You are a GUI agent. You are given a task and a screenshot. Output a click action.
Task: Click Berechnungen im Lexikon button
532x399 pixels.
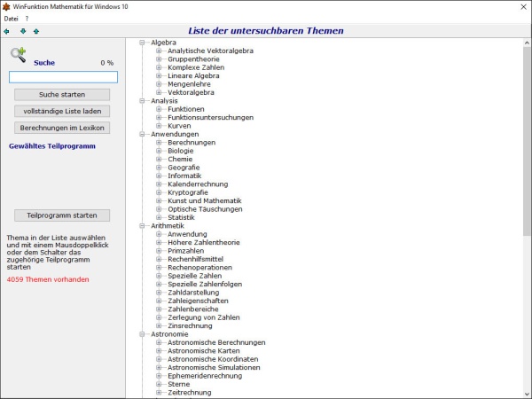tap(62, 128)
